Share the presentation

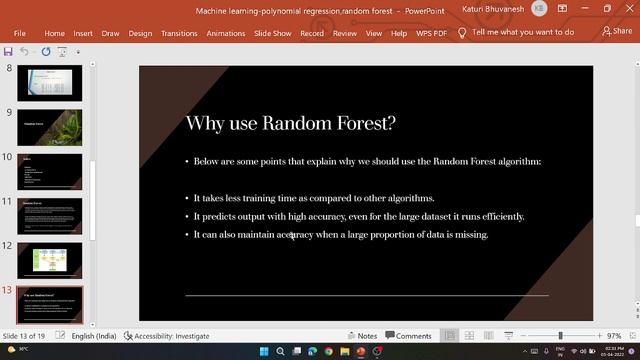(617, 31)
